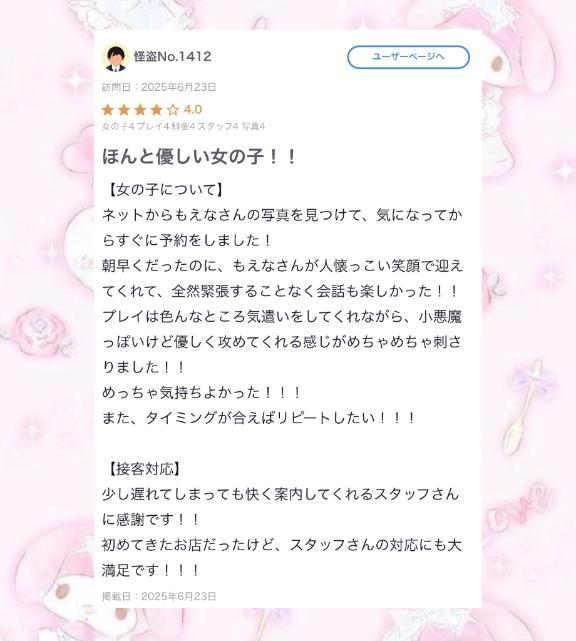Click the empty fifth star
Viewport: 576px width, 641px height.
[x=173, y=110]
